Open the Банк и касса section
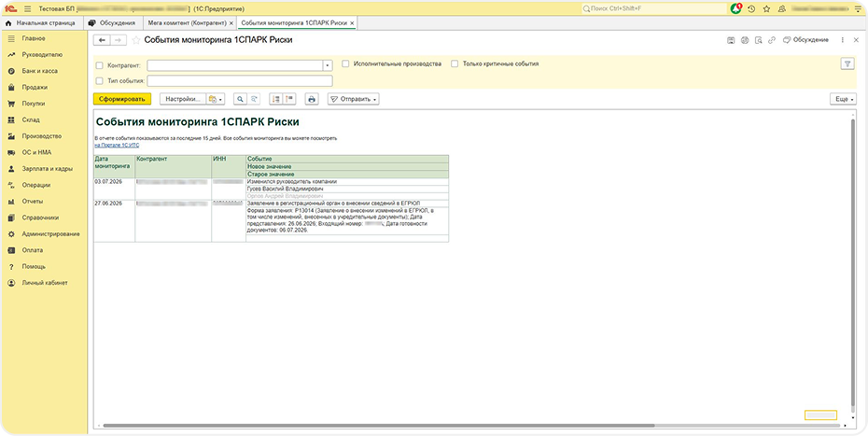This screenshot has width=868, height=436. [39, 71]
